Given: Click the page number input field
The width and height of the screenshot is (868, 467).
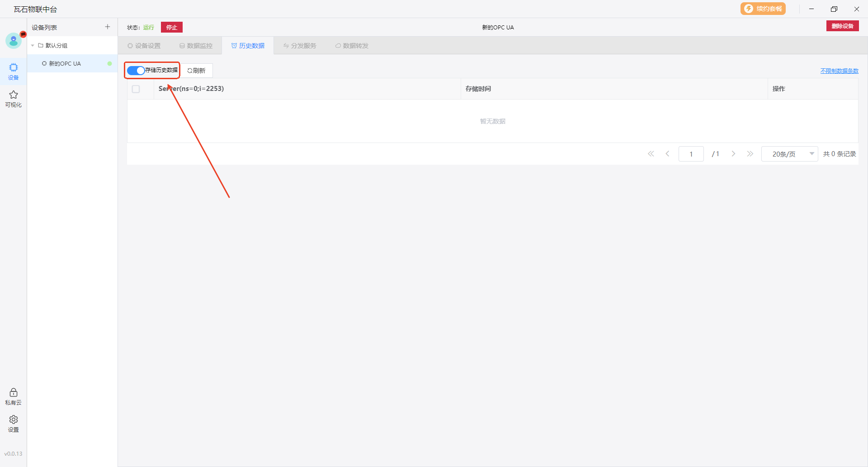Looking at the screenshot, I should (x=691, y=154).
